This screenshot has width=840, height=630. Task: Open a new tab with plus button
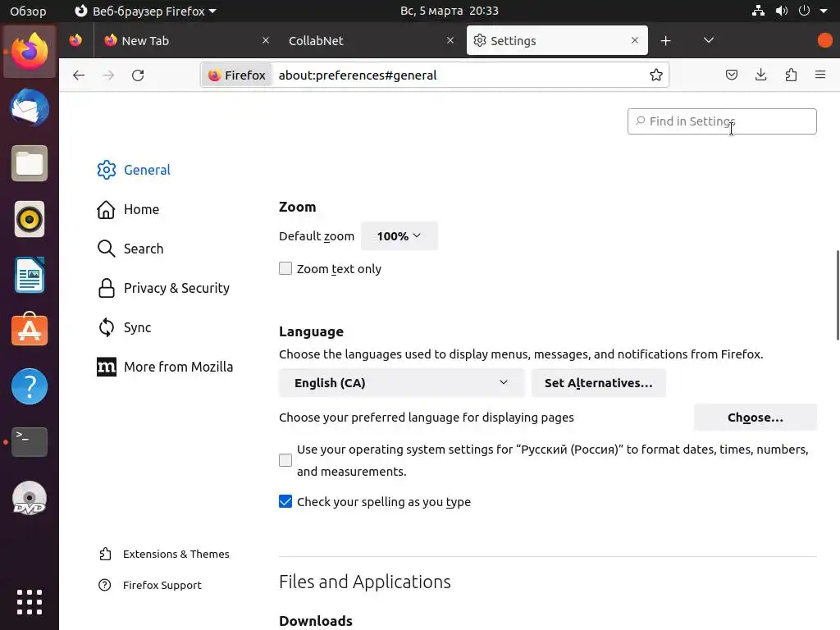pyautogui.click(x=665, y=40)
